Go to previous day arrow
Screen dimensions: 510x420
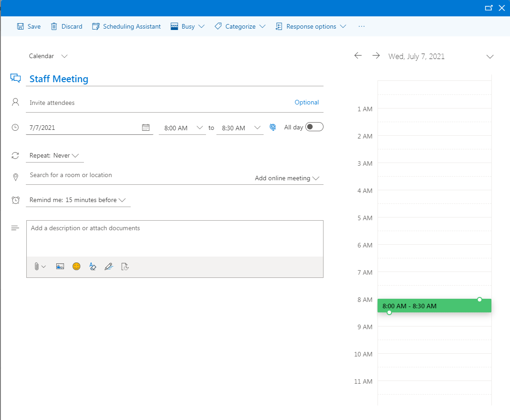coord(358,55)
